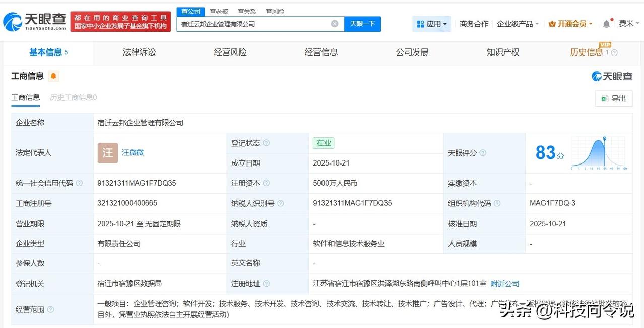Click the help icon next to 统一社会信用代码
Screen dimensions: 644x328
pyautogui.click(x=79, y=183)
